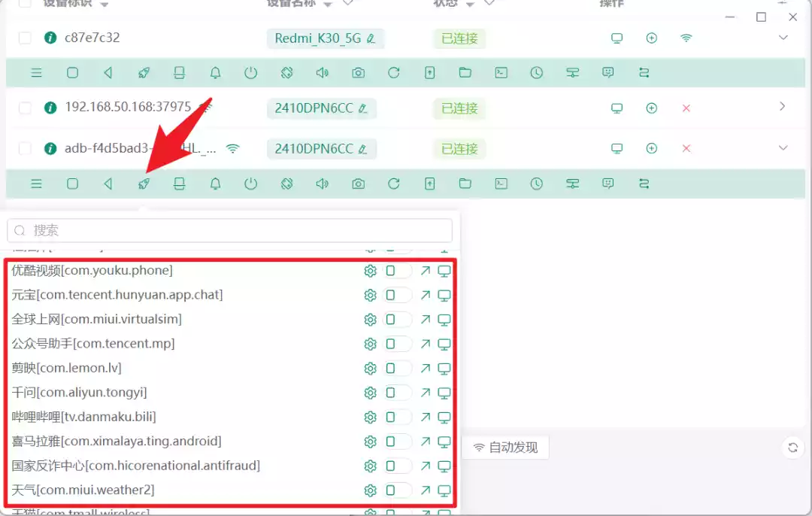
Task: Open scheduled task clock icon in c87e7c32 toolbar
Action: [x=537, y=72]
